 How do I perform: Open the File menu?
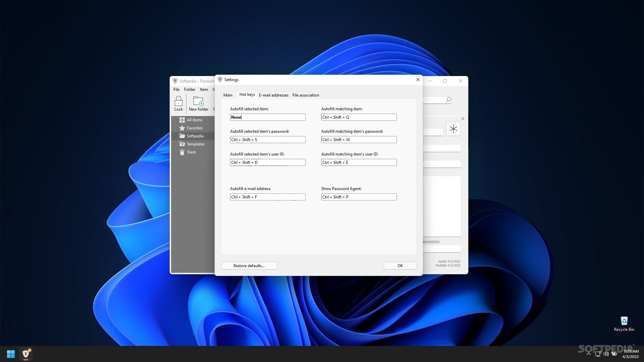(x=176, y=89)
